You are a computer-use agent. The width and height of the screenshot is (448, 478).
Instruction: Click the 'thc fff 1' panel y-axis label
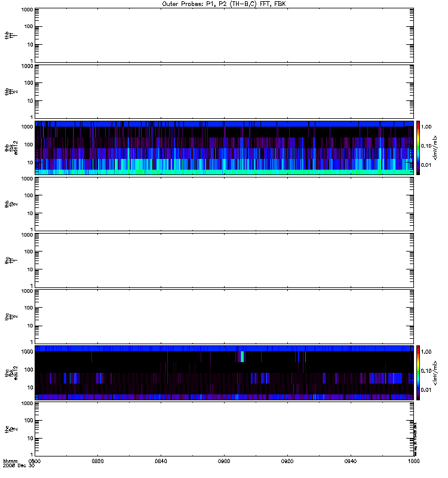coord(11,261)
